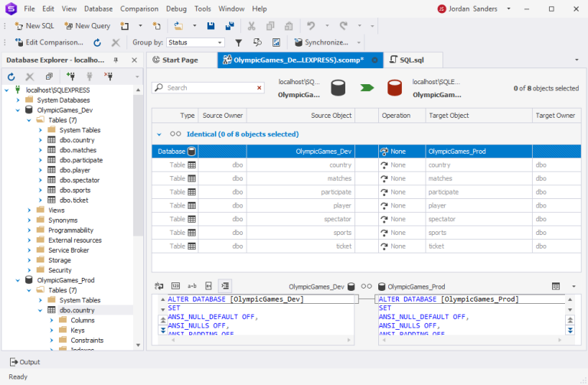
Task: Pin the Database Explorer panel
Action: point(116,60)
